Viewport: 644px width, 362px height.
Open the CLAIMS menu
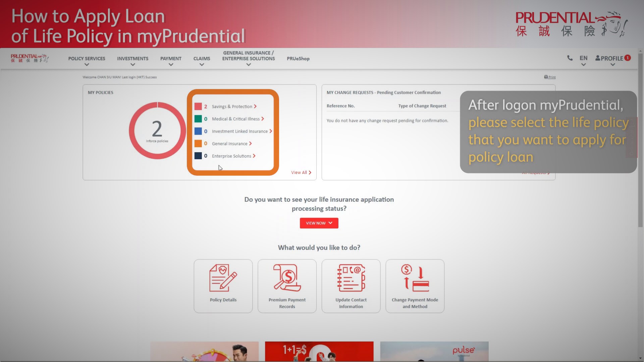(202, 59)
